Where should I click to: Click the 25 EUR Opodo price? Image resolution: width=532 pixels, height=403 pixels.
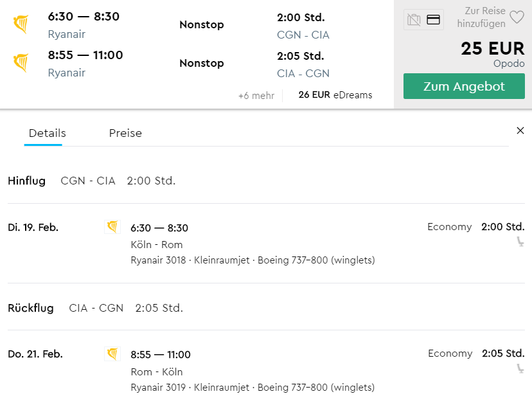(492, 48)
